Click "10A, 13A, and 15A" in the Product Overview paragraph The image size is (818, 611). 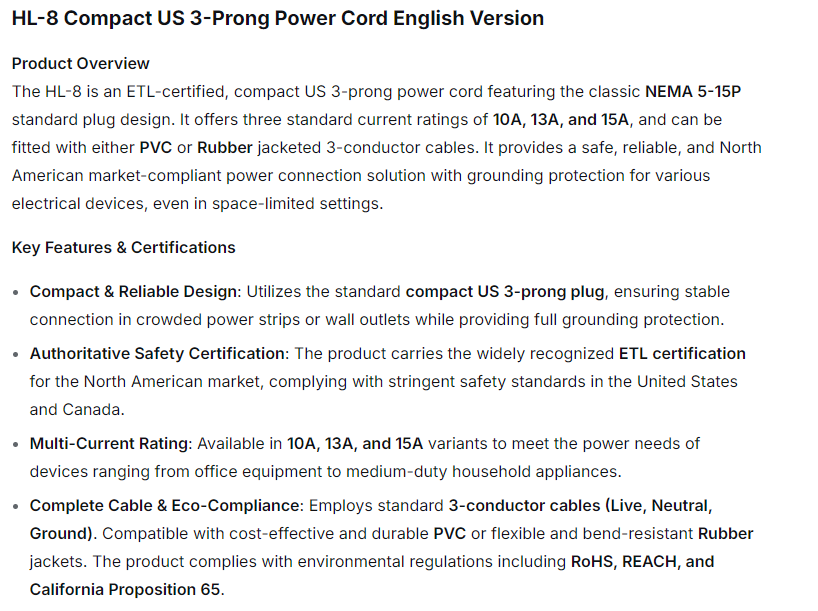[x=561, y=119]
